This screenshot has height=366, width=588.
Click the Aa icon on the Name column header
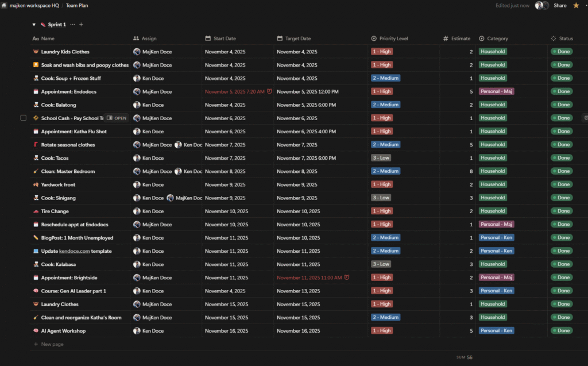tap(35, 38)
